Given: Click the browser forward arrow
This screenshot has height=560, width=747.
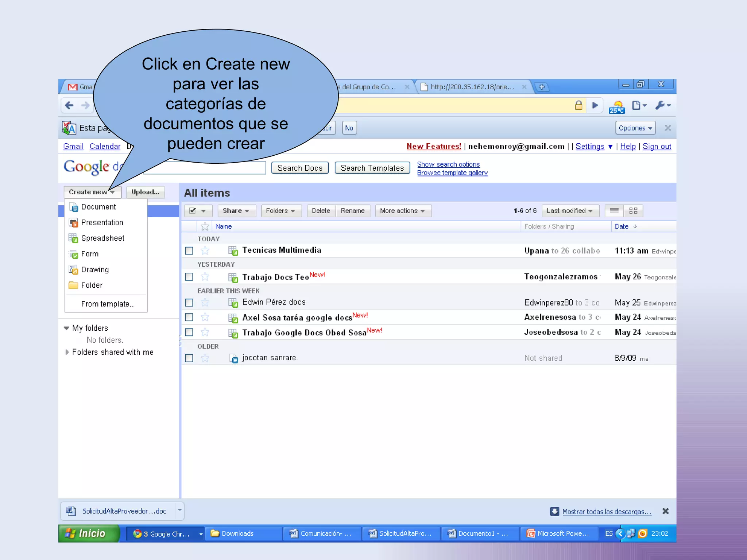Looking at the screenshot, I should click(85, 106).
